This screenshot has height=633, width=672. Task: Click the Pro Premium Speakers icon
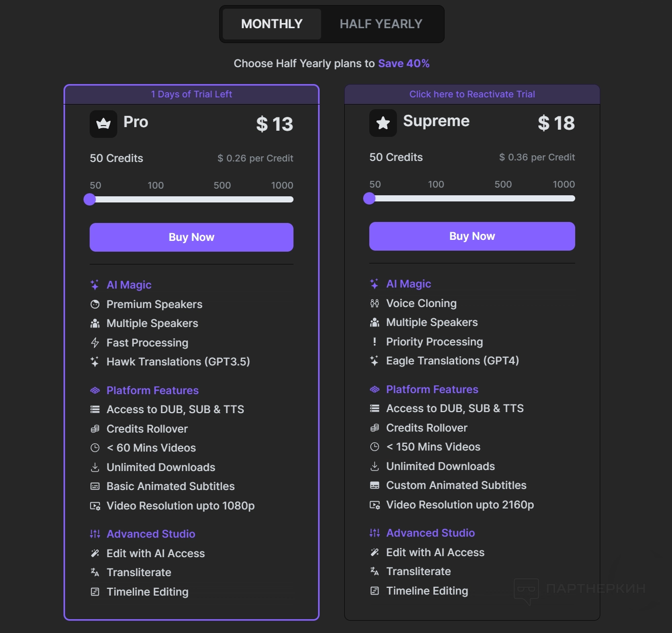(x=95, y=304)
